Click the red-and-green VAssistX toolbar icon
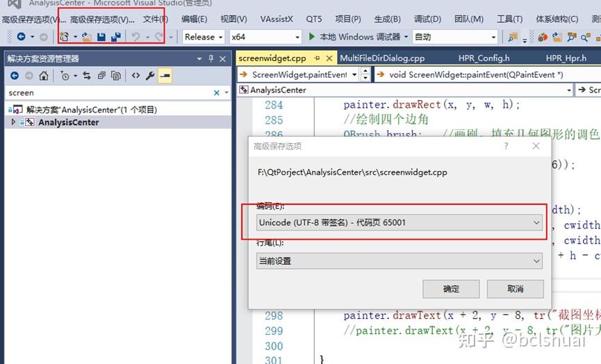This screenshot has width=601, height=364. (x=543, y=38)
